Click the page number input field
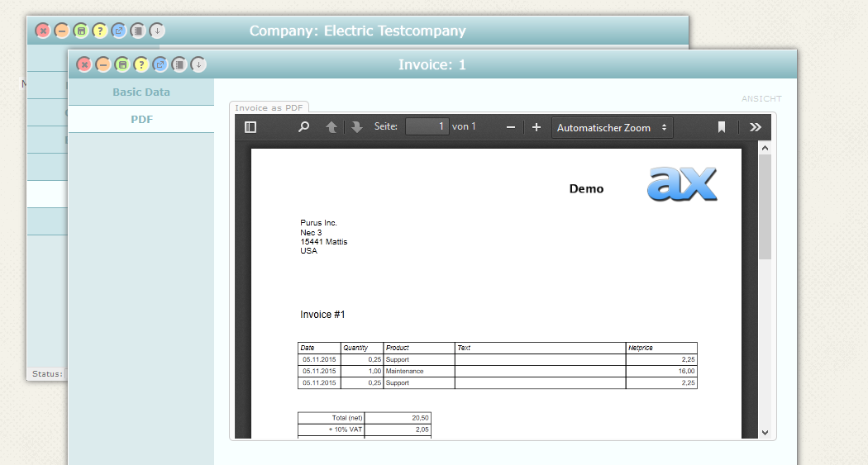This screenshot has height=465, width=868. [x=427, y=126]
